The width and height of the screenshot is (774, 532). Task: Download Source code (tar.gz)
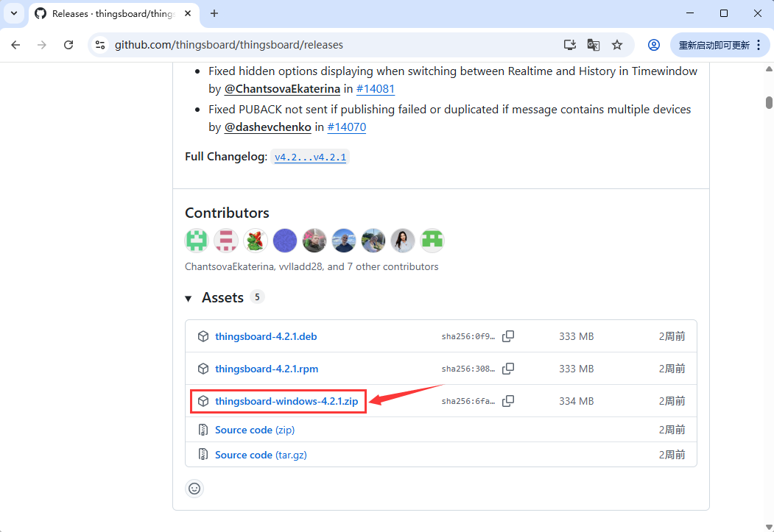(261, 455)
